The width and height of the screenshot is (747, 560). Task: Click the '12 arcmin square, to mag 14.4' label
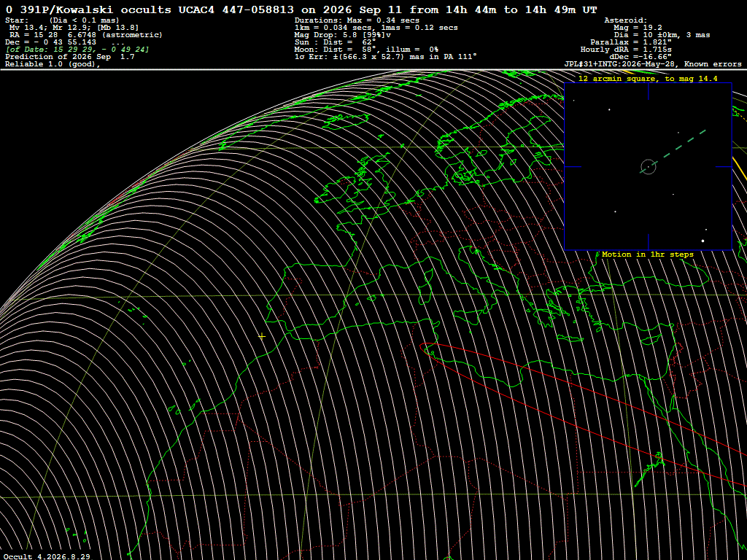tap(648, 79)
